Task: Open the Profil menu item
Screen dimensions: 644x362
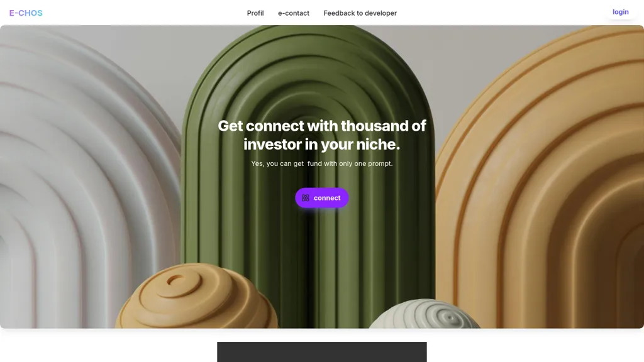Action: coord(255,13)
